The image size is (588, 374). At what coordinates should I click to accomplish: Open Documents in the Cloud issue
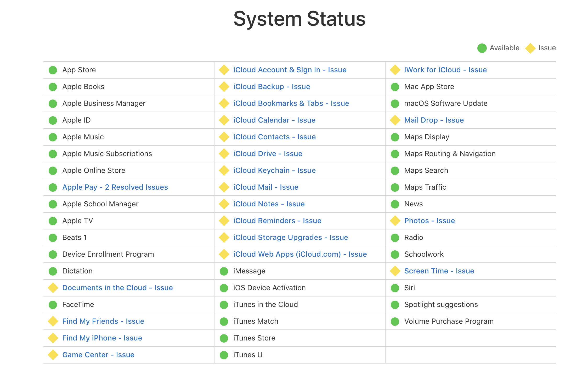point(117,288)
